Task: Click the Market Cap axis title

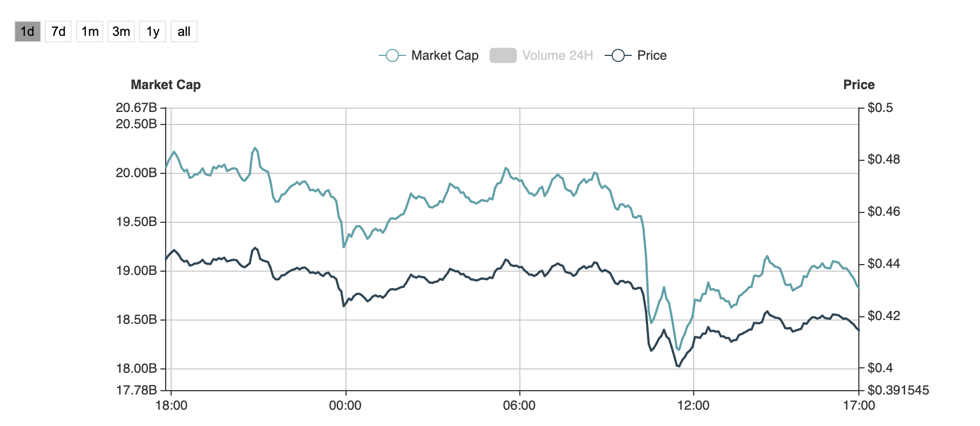Action: 166,85
